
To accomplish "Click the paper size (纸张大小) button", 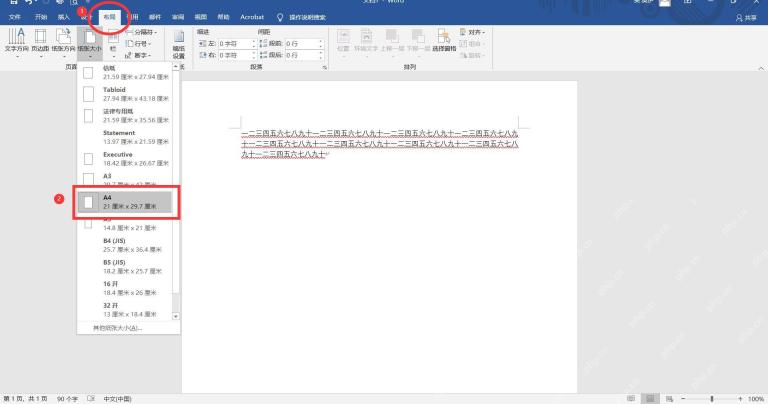I will [89, 41].
